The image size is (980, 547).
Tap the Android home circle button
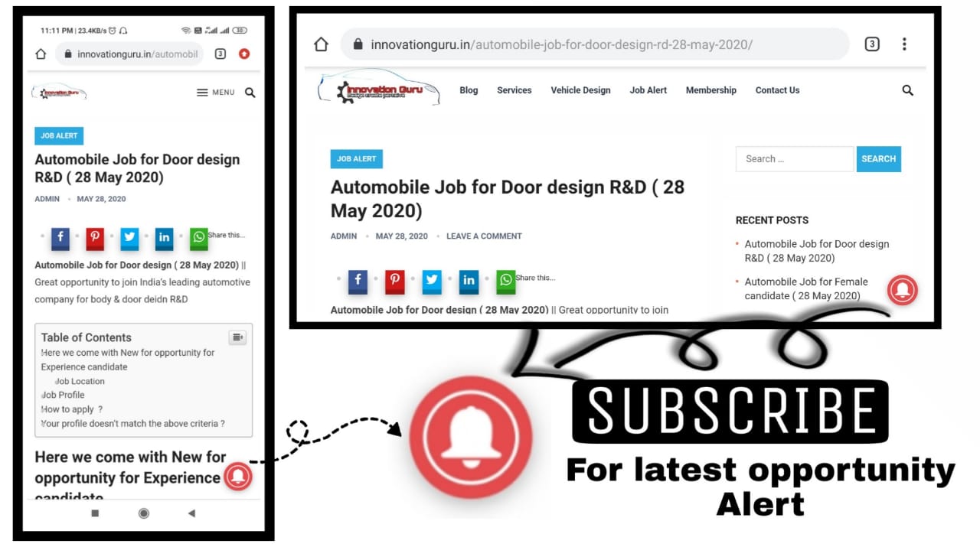[x=143, y=513]
